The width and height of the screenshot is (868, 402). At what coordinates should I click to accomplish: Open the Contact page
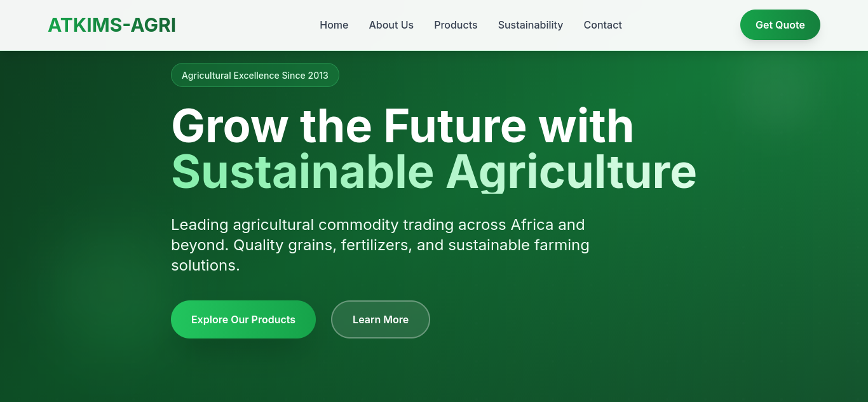click(602, 25)
